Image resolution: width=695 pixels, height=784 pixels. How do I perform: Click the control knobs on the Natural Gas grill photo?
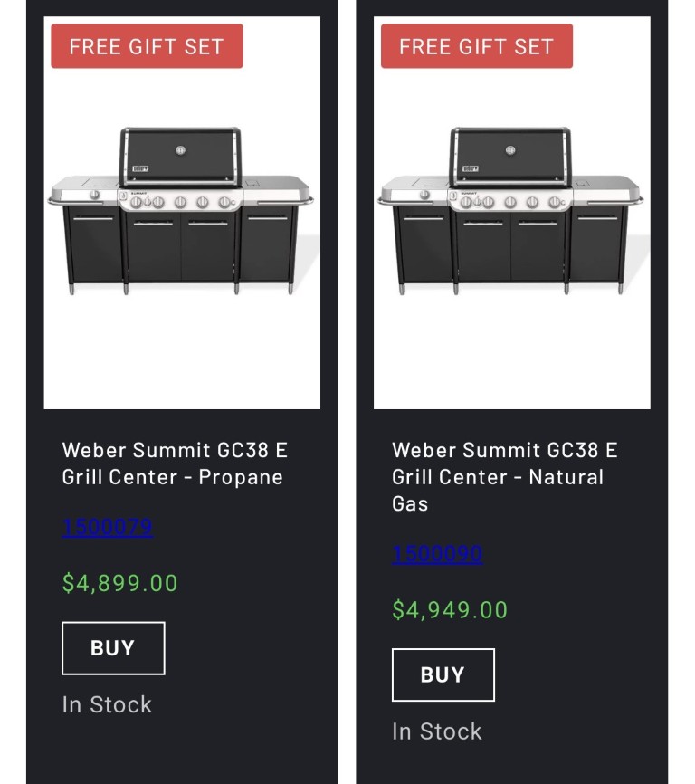point(510,202)
